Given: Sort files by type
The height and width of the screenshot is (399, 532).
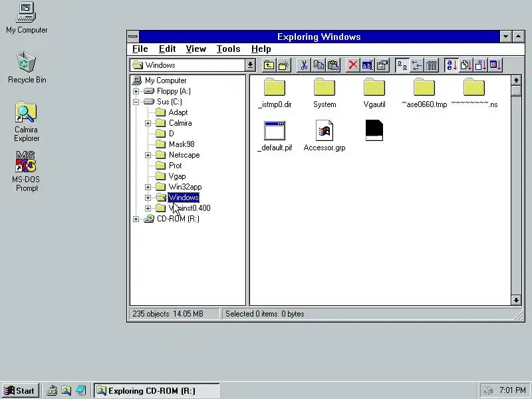Looking at the screenshot, I should [466, 65].
